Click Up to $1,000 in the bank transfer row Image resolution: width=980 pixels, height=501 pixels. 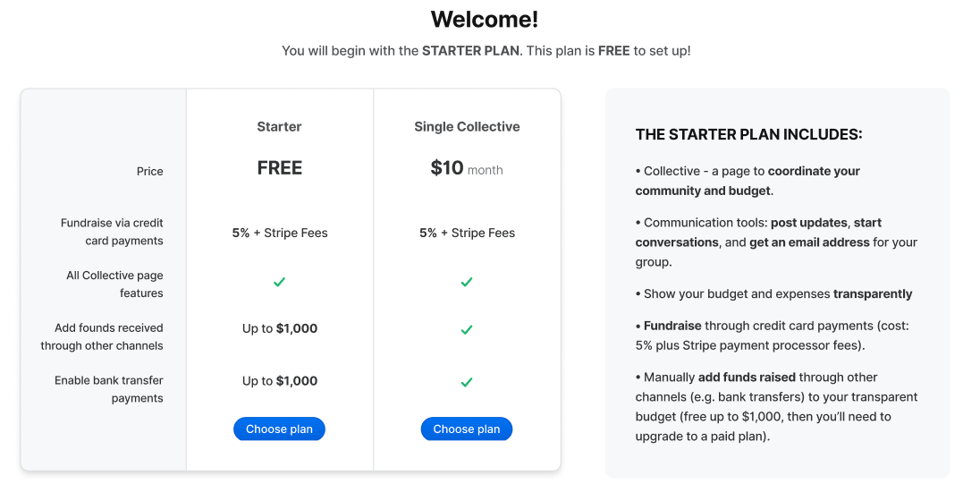pyautogui.click(x=279, y=381)
